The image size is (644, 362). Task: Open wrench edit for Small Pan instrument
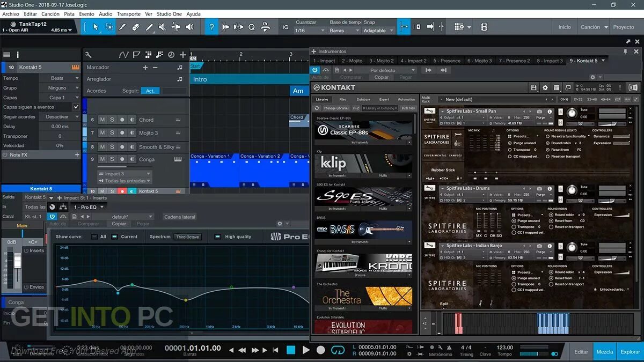click(x=429, y=111)
